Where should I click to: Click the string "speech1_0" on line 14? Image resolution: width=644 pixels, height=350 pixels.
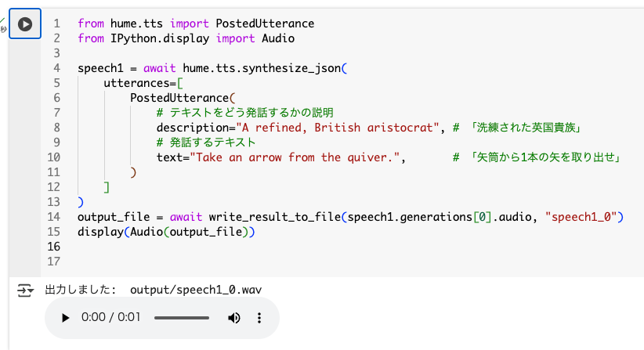581,217
